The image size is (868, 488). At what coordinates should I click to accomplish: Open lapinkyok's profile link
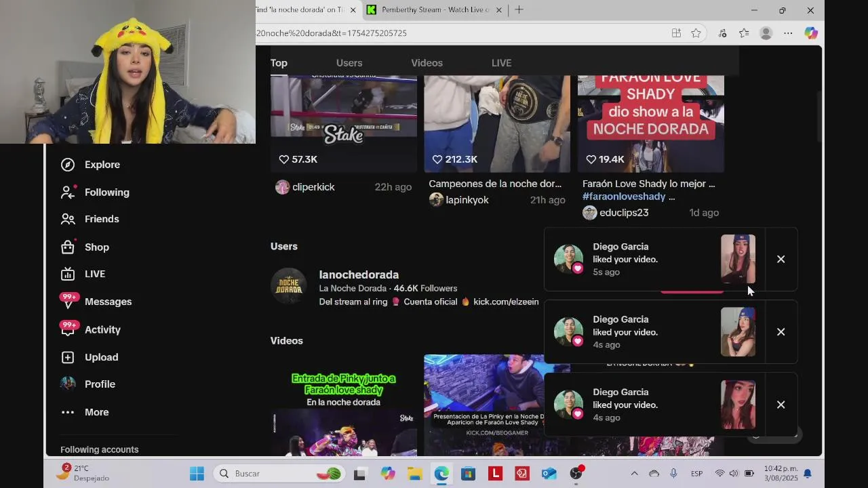[x=467, y=200]
